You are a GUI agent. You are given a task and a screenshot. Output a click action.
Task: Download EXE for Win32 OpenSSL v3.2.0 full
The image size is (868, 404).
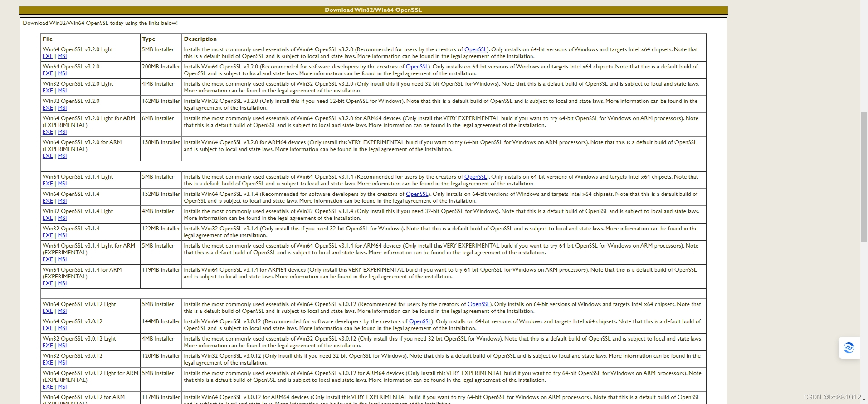[48, 108]
